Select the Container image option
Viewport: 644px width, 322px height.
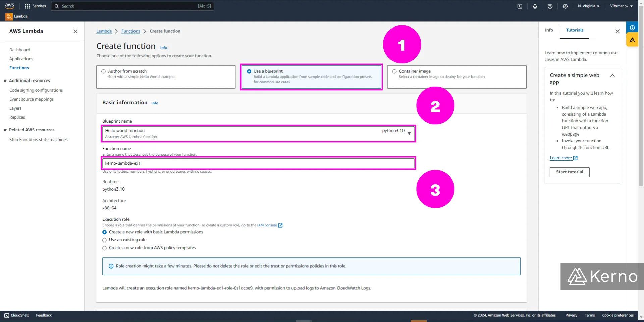394,71
